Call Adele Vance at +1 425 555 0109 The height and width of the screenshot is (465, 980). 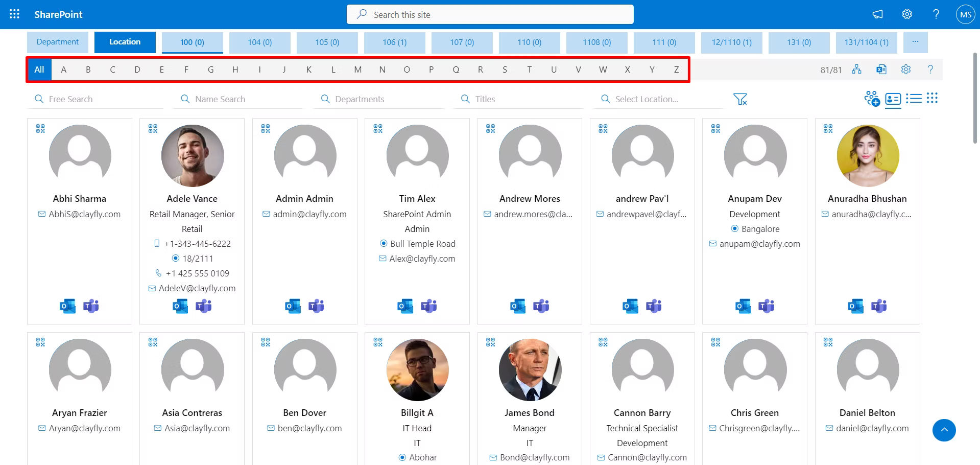coord(198,273)
